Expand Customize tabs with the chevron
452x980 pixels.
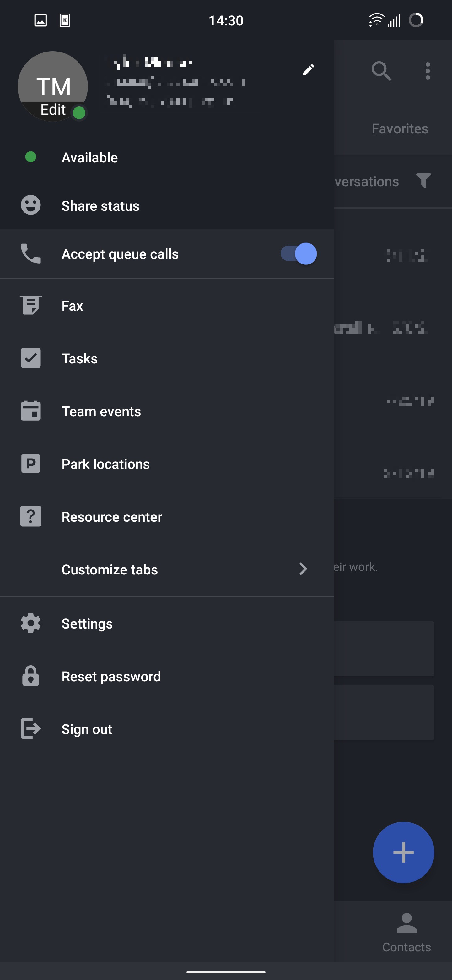(x=303, y=569)
